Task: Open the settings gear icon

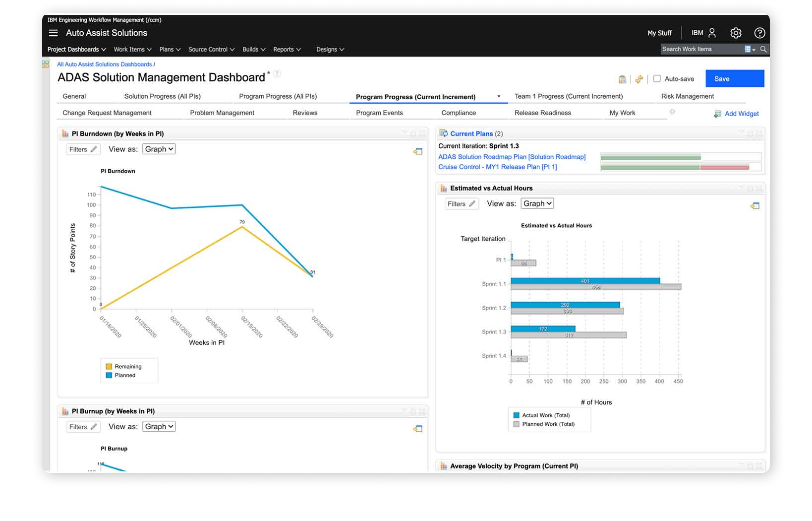Action: [736, 33]
